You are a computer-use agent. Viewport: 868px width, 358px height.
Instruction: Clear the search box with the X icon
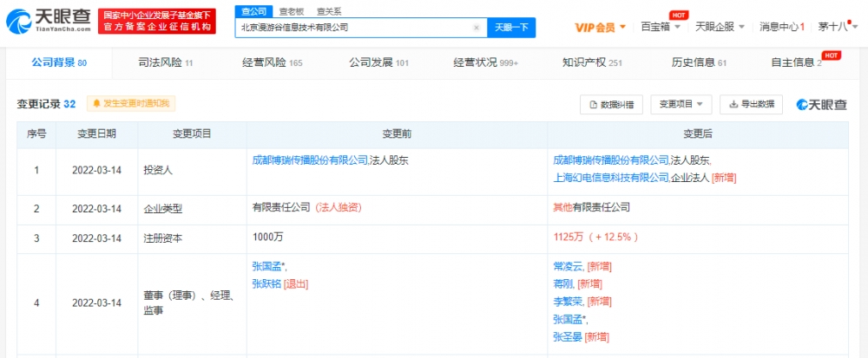click(x=476, y=28)
